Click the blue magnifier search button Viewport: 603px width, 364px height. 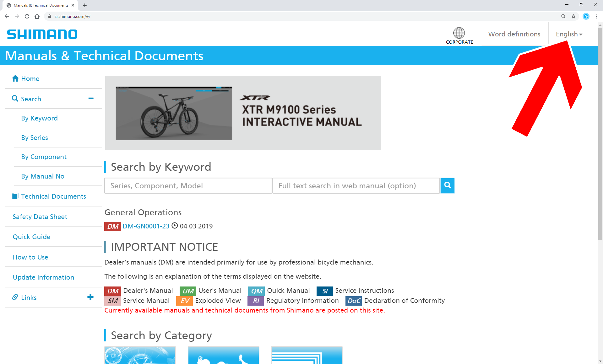(x=448, y=185)
